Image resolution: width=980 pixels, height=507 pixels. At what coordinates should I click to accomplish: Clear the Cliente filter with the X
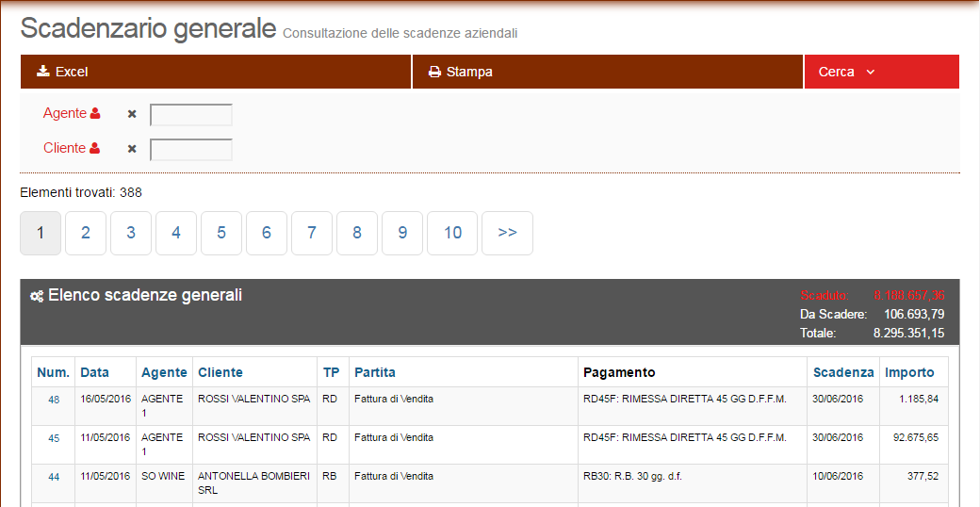tap(132, 149)
